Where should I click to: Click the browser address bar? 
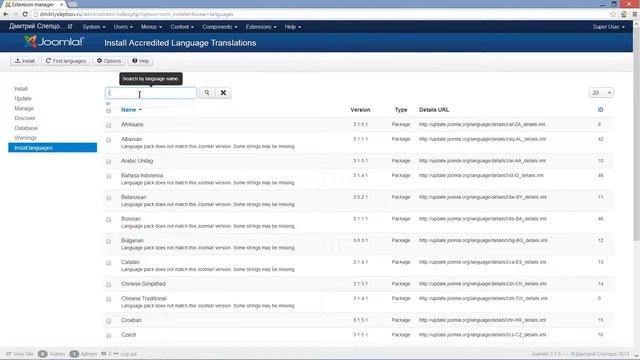point(320,14)
